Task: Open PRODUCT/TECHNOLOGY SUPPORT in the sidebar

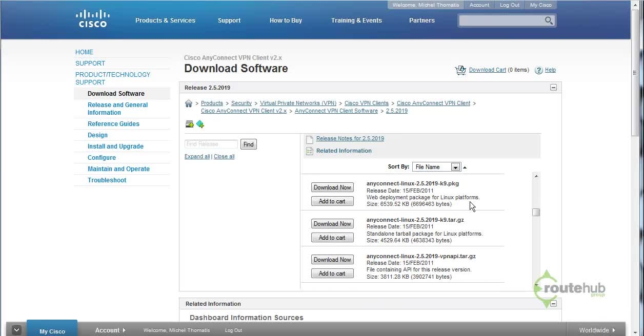Action: (113, 78)
